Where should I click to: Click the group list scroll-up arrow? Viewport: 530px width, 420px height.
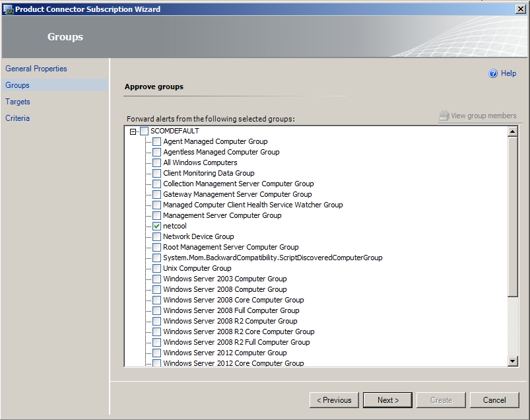[x=512, y=131]
